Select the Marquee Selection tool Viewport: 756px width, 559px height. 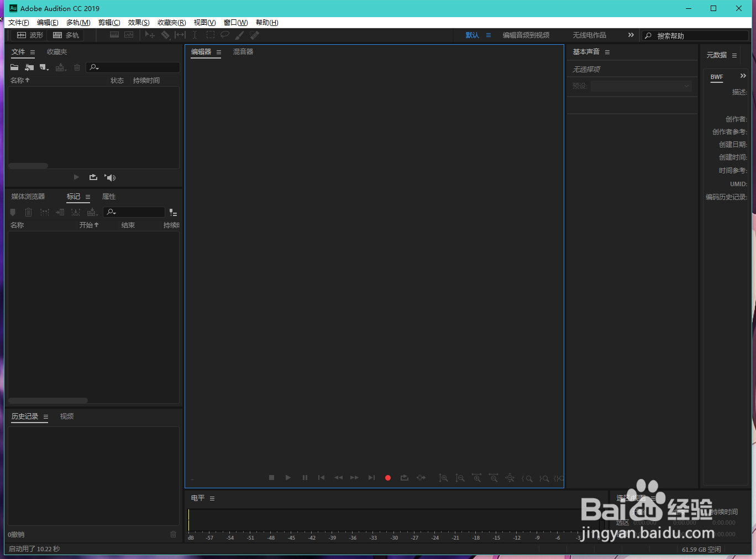tap(211, 35)
